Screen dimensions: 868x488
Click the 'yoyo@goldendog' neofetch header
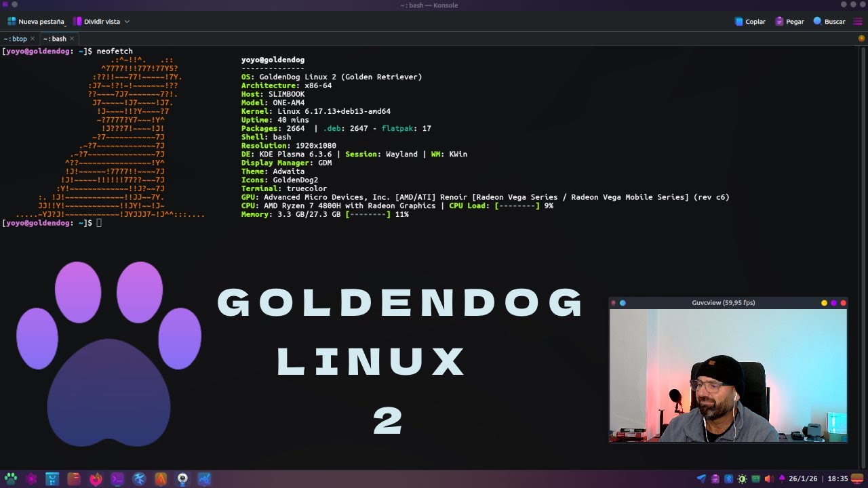point(273,60)
